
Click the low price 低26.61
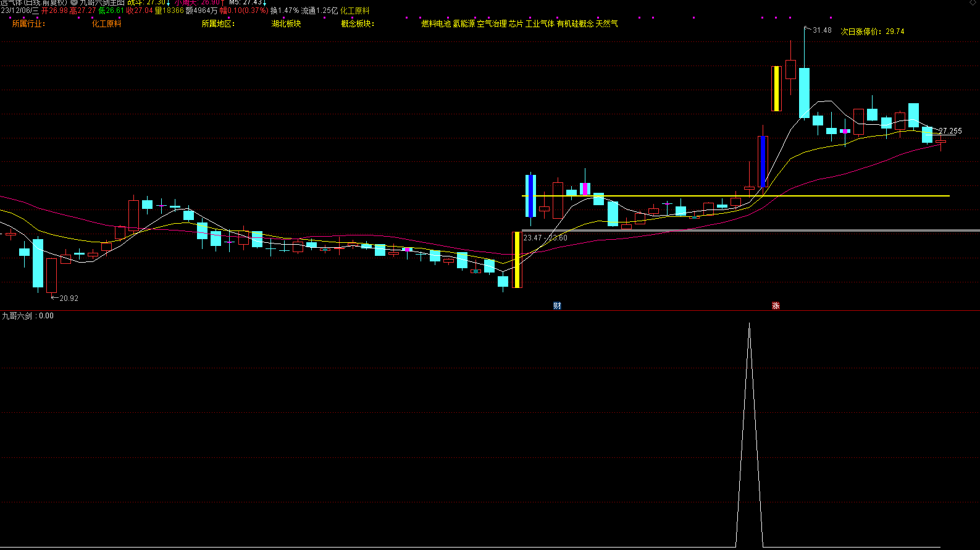[x=112, y=11]
